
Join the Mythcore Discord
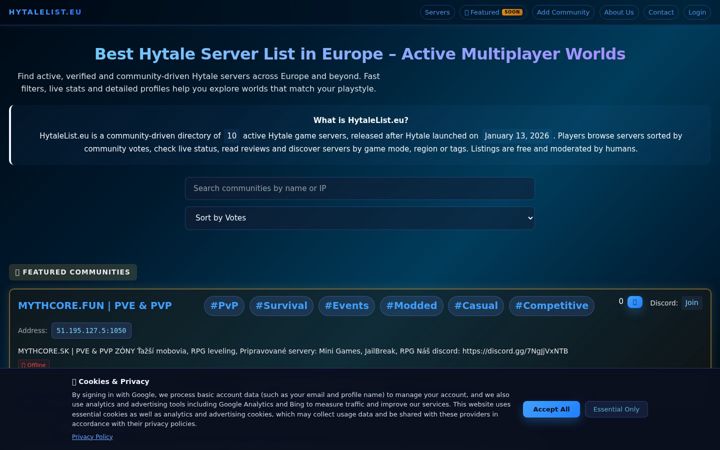[691, 303]
